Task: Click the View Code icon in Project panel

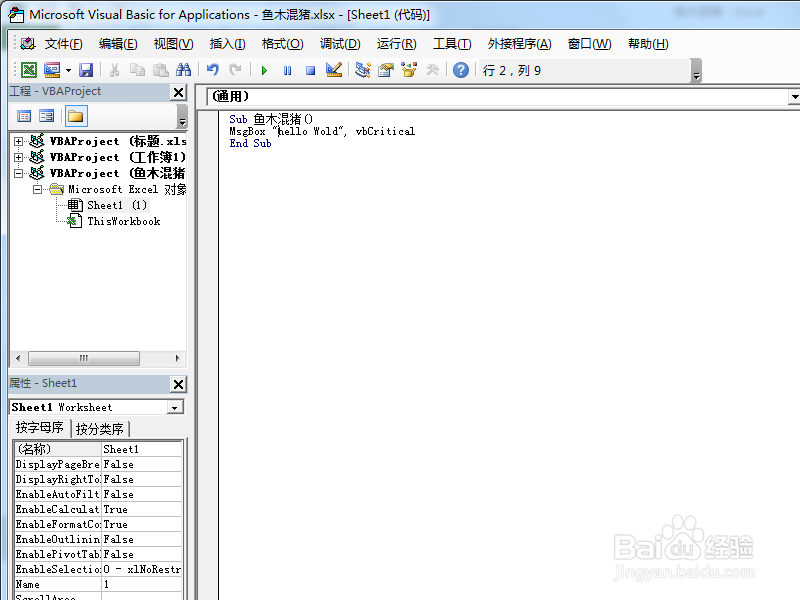Action: tap(24, 116)
